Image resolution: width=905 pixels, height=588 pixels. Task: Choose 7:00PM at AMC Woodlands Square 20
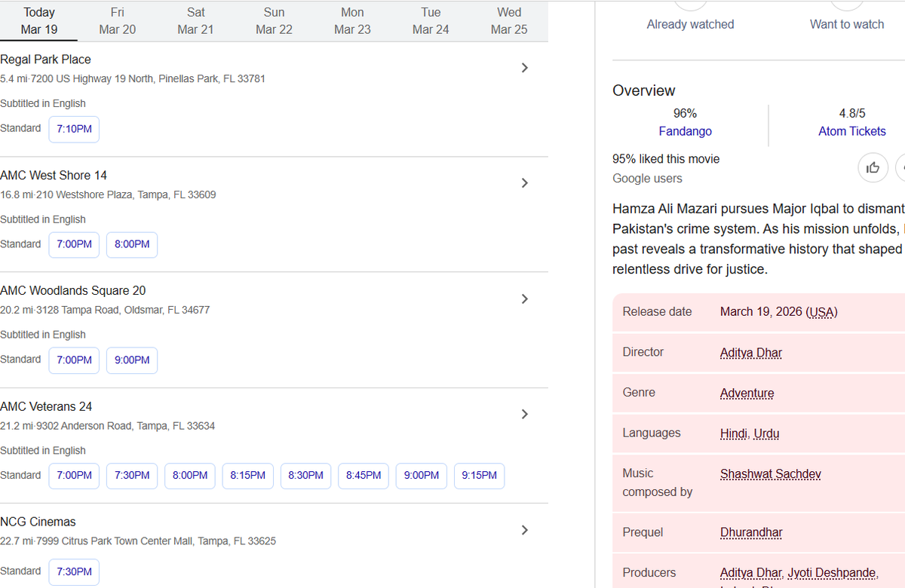pyautogui.click(x=74, y=360)
